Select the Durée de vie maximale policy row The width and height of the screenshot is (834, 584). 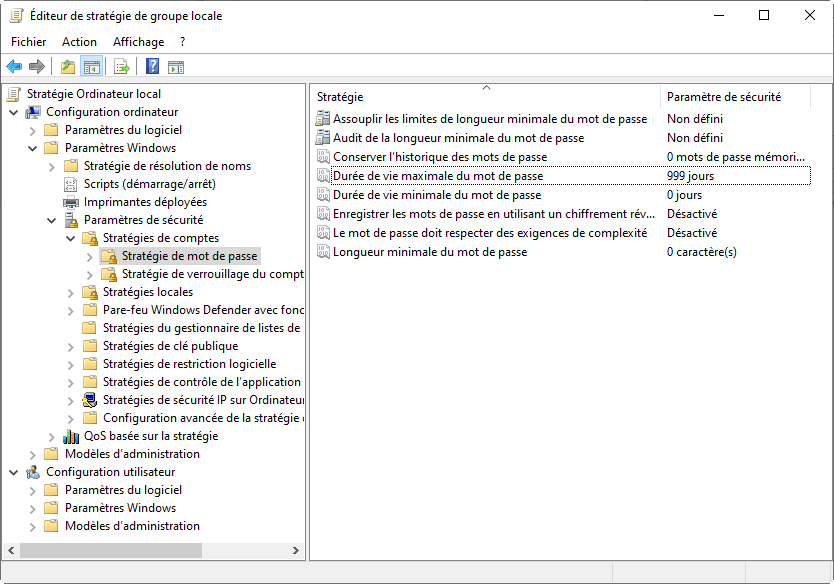pos(563,176)
